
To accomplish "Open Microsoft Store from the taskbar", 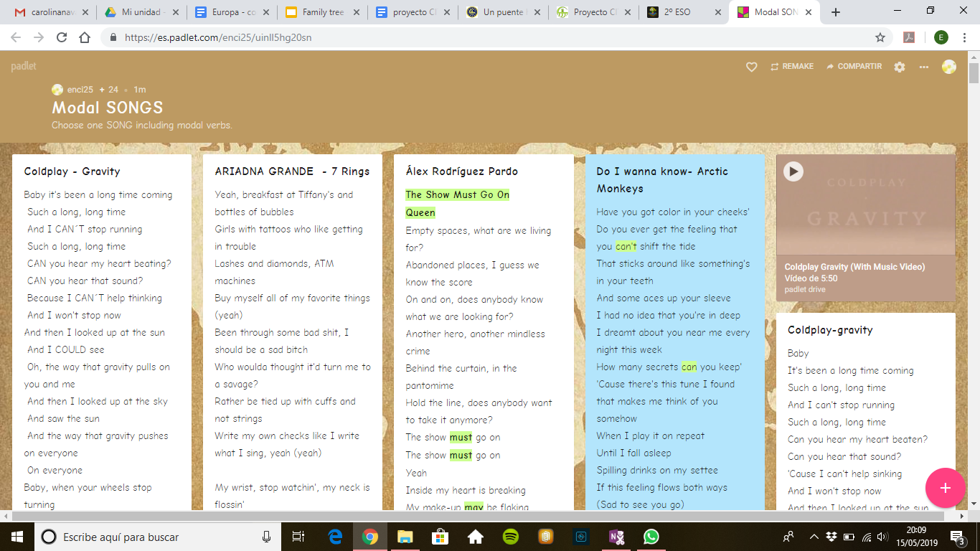I will click(440, 537).
